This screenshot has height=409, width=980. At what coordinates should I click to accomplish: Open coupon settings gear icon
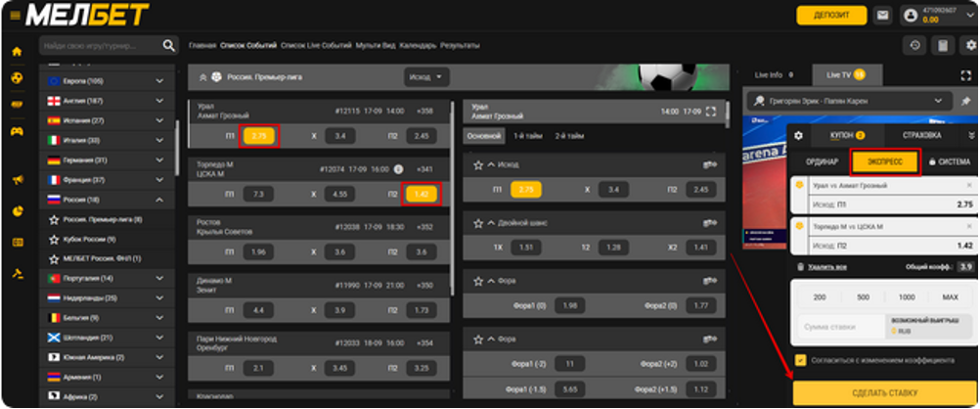(x=798, y=135)
